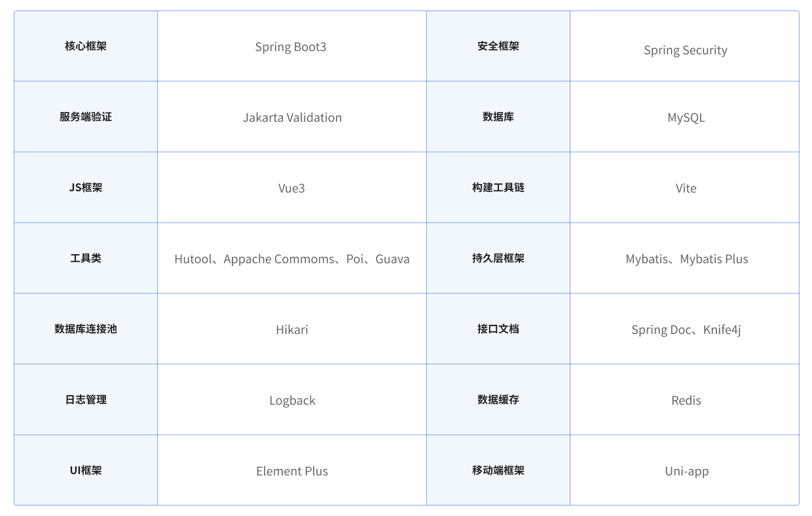812x516 pixels.
Task: Click the Vue3 cell
Action: [x=291, y=187]
